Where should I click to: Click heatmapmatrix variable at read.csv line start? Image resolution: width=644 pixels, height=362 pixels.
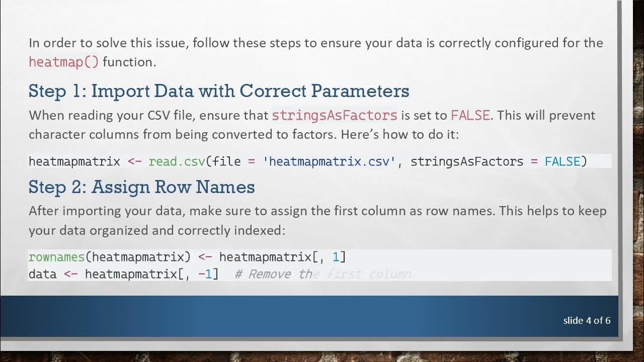74,161
